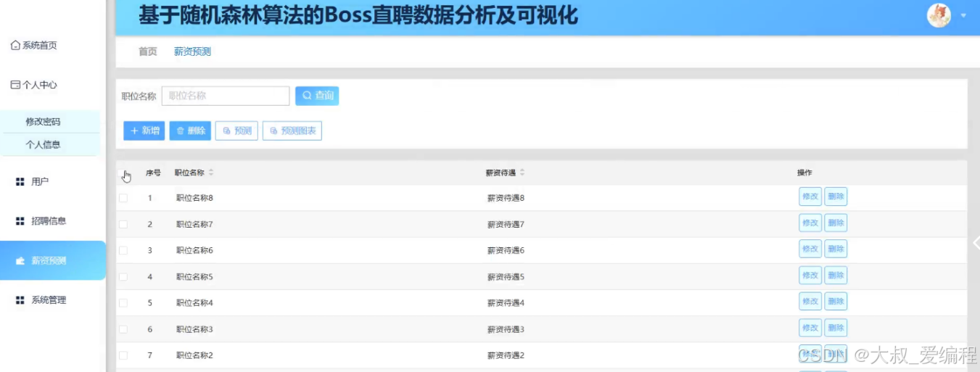Check the row checkbox for 职位名称3
This screenshot has width=980, height=372.
123,329
